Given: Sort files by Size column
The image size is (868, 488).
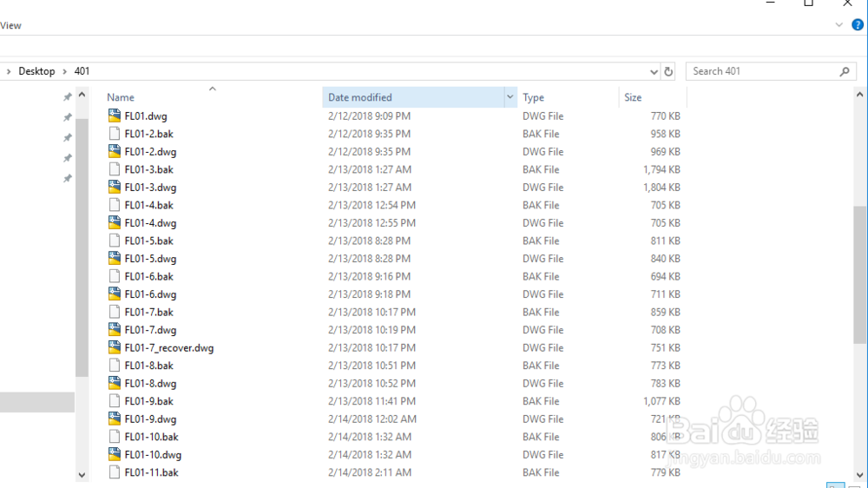Looking at the screenshot, I should coord(633,97).
